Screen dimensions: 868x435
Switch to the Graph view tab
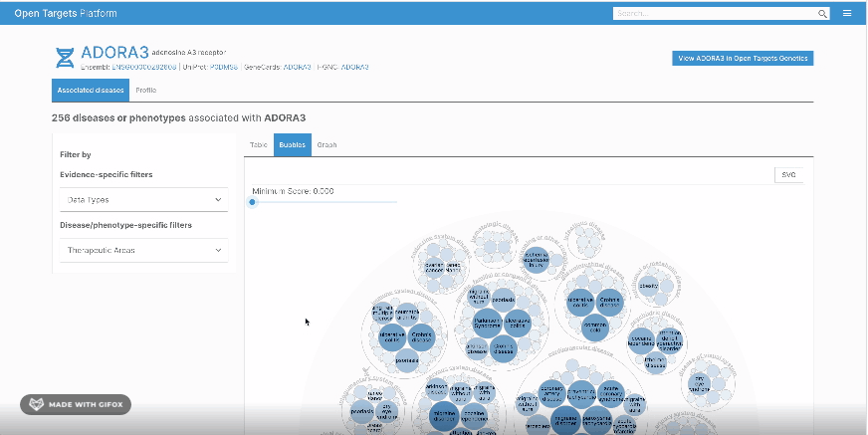point(326,145)
